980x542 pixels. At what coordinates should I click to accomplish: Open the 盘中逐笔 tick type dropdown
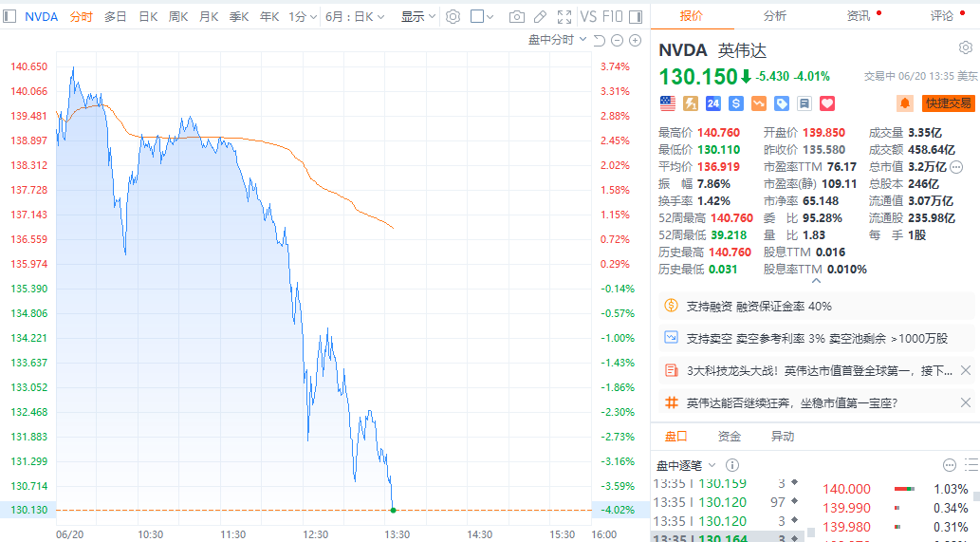tap(686, 466)
